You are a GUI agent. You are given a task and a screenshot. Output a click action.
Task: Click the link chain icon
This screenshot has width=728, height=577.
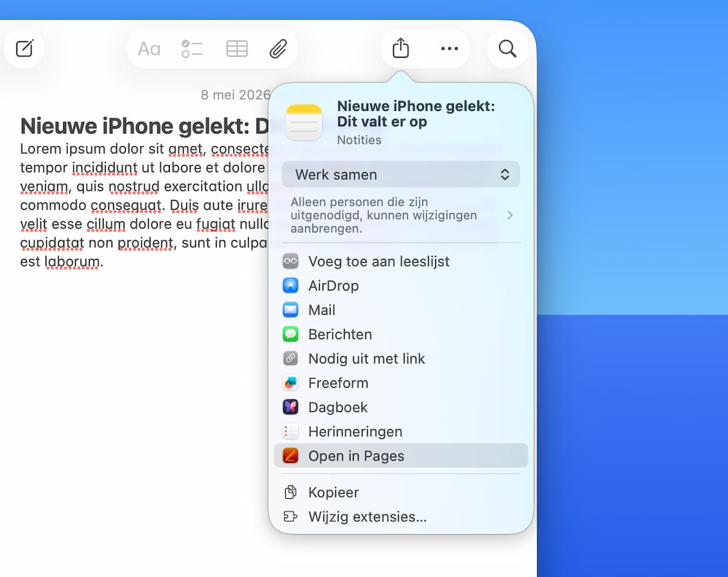point(291,359)
